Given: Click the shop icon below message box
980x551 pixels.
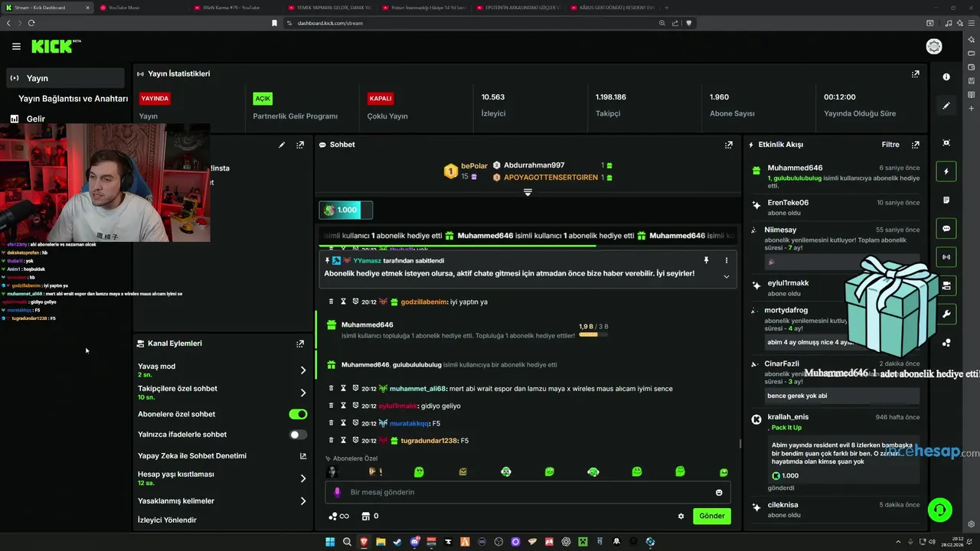Looking at the screenshot, I should pos(365,517).
